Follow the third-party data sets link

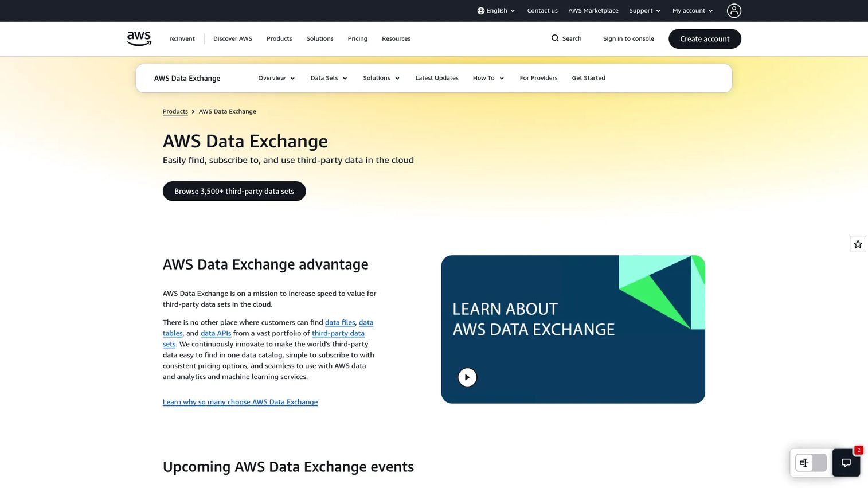pos(338,333)
